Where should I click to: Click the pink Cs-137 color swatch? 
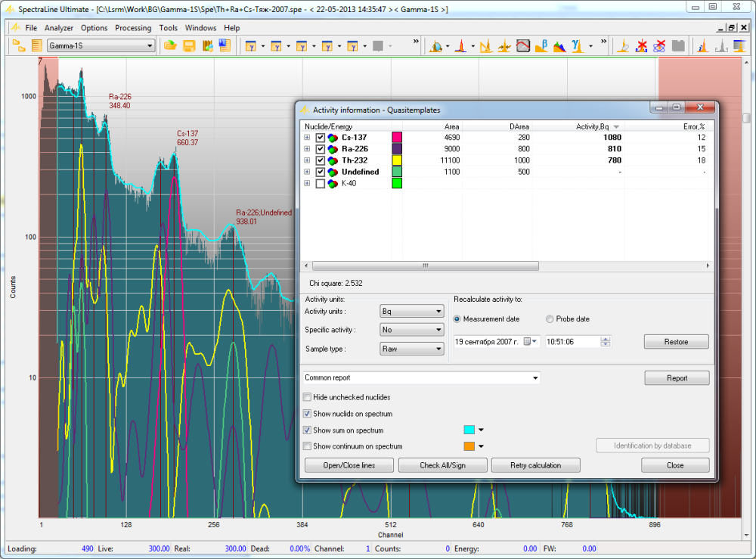pyautogui.click(x=397, y=138)
